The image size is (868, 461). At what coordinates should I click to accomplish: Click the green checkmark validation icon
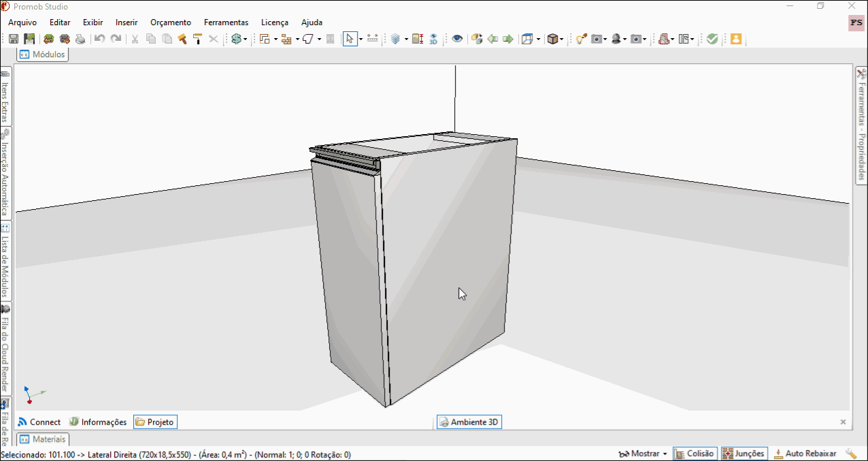tap(712, 39)
